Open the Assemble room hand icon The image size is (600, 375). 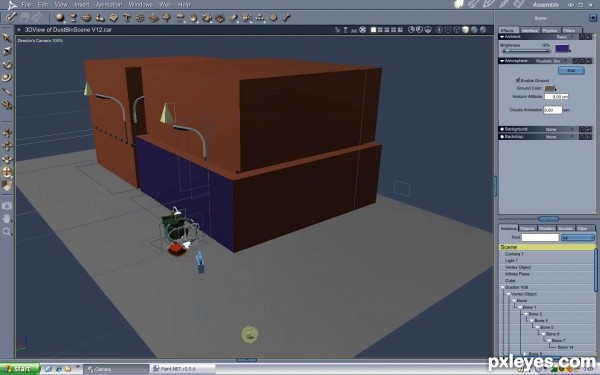(459, 4)
